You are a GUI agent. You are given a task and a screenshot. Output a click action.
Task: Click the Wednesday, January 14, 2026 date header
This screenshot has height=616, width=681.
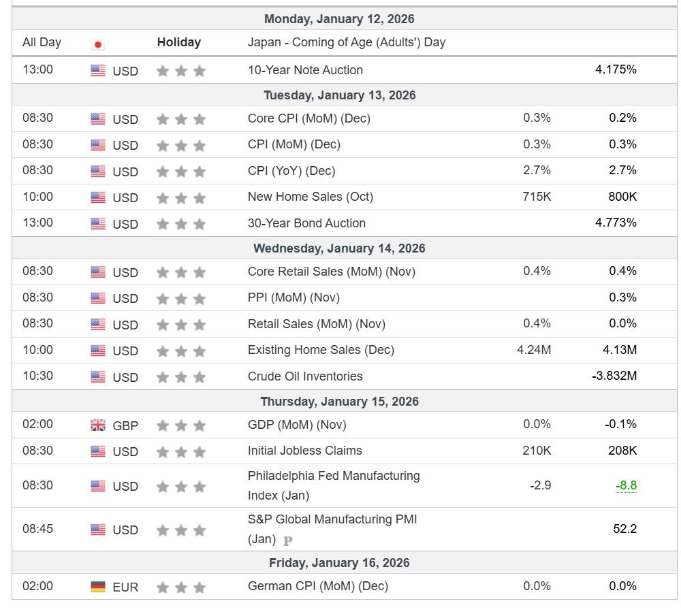(339, 248)
